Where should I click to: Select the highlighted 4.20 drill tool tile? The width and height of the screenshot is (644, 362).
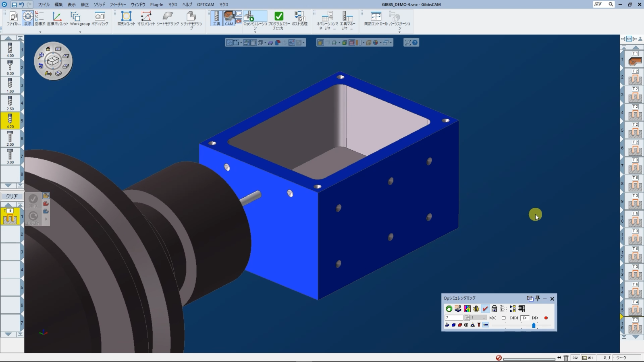coord(10,120)
